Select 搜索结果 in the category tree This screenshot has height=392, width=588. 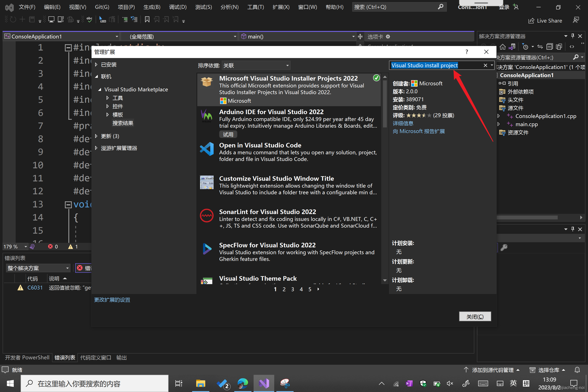click(123, 123)
